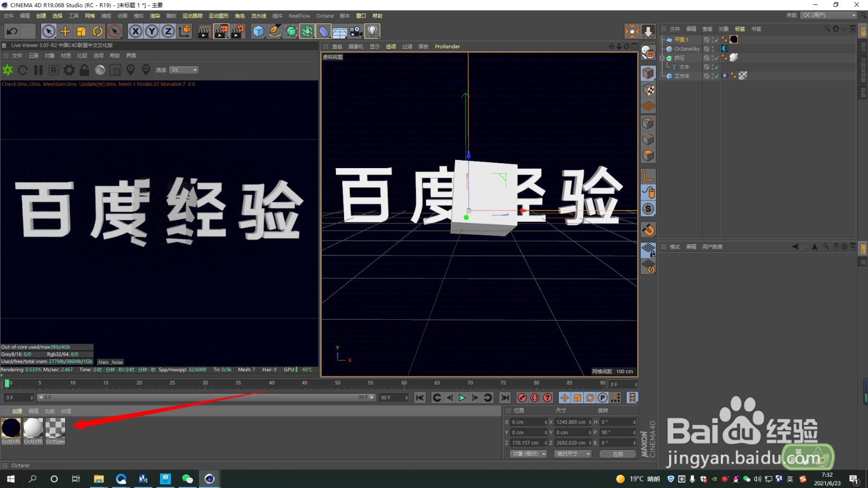Toggle Autokeying button

coord(535,398)
